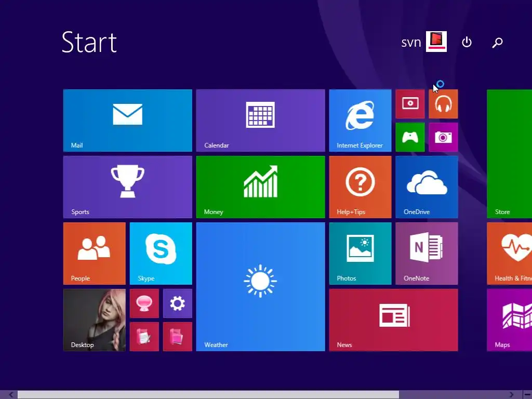Open the Store tile
The image size is (532, 399).
tap(509, 154)
